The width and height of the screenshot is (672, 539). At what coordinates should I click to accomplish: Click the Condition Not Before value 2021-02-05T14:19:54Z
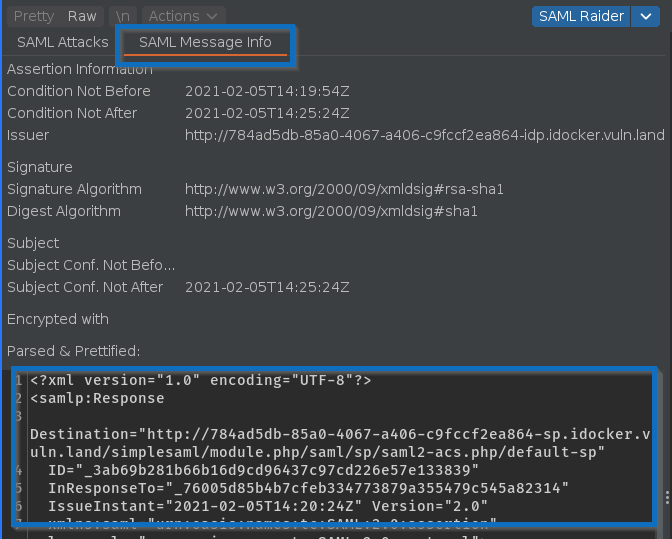tap(267, 91)
